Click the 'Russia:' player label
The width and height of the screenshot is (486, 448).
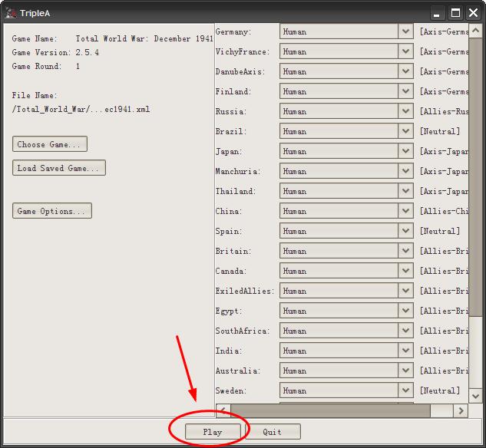coord(231,111)
